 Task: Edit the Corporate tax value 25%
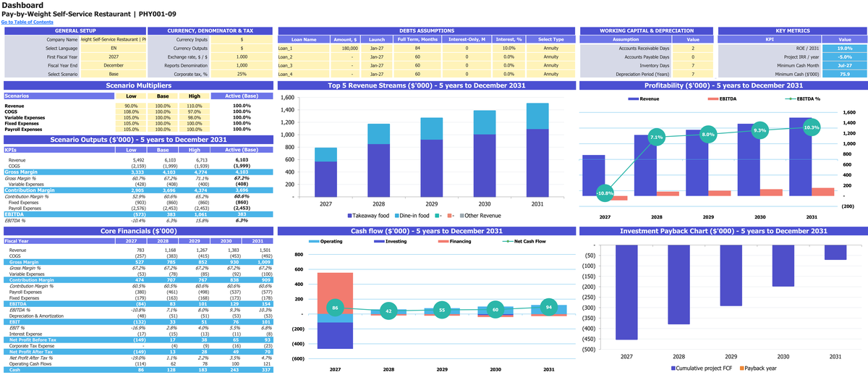pyautogui.click(x=242, y=74)
